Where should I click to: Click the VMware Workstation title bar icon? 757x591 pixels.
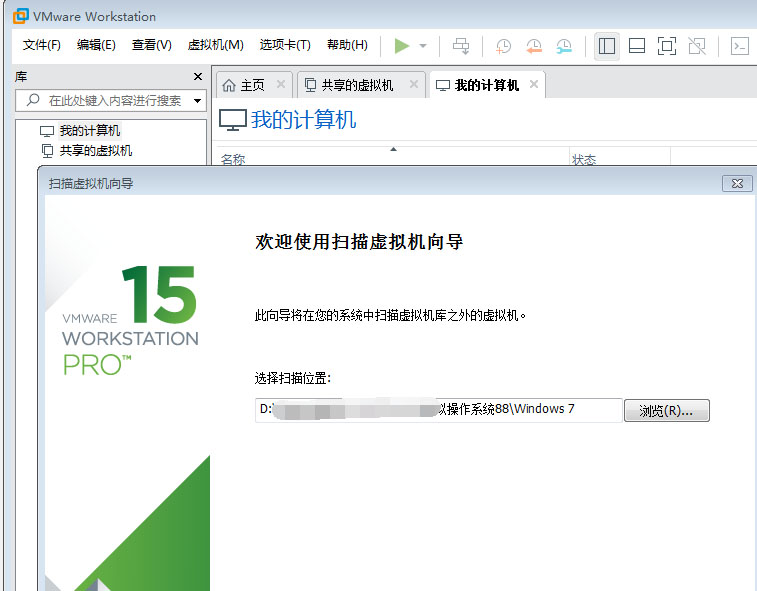coord(21,16)
